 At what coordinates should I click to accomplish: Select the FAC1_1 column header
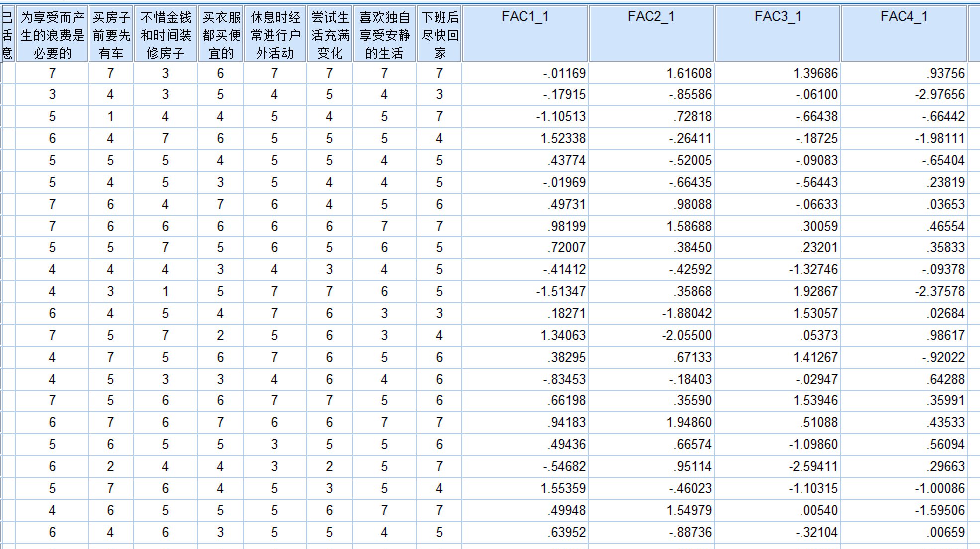pyautogui.click(x=525, y=33)
